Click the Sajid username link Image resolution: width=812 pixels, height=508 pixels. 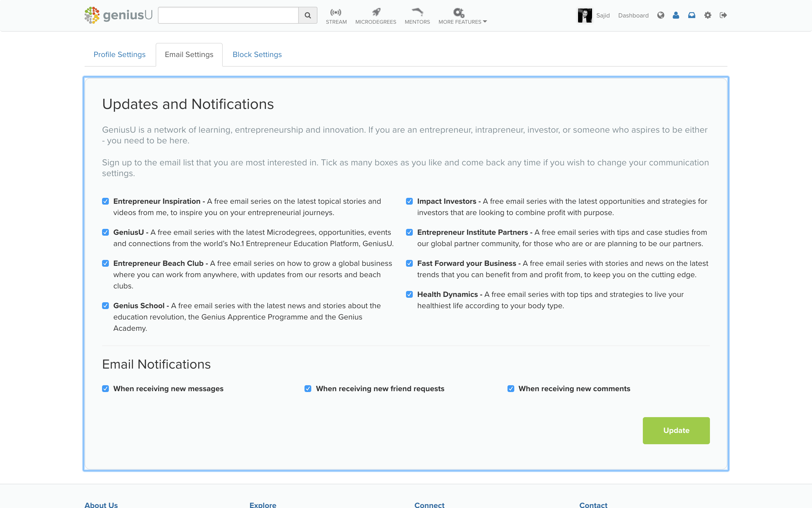603,16
